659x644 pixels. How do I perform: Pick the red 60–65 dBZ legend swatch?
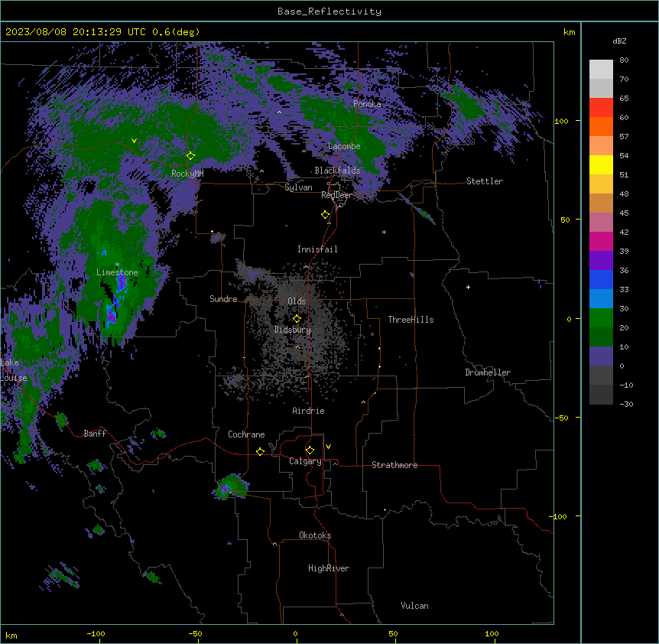pos(601,107)
